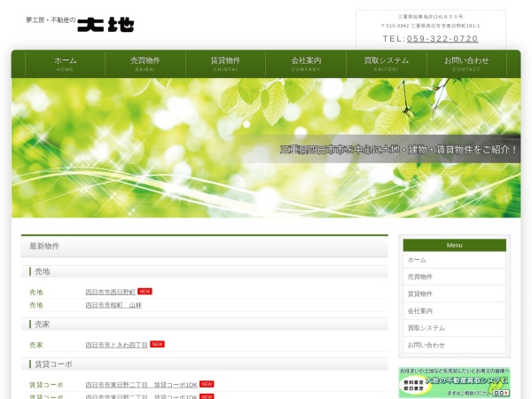
Task: Click the sidebar Menu header
Action: (454, 245)
